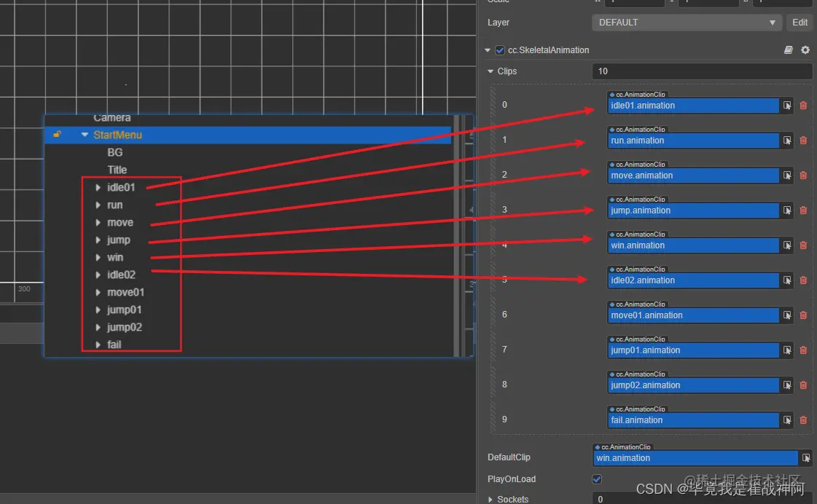Expand the fail node arrow
The width and height of the screenshot is (817, 504).
pos(98,344)
